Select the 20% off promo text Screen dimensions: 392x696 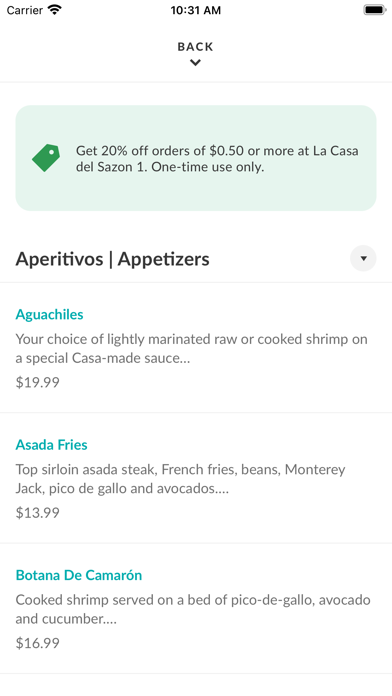[217, 159]
